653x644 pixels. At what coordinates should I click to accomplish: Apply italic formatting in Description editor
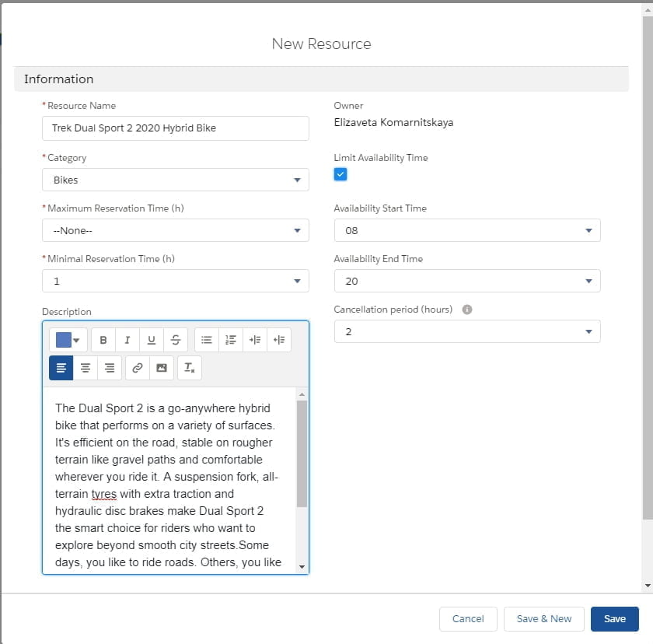tap(127, 340)
